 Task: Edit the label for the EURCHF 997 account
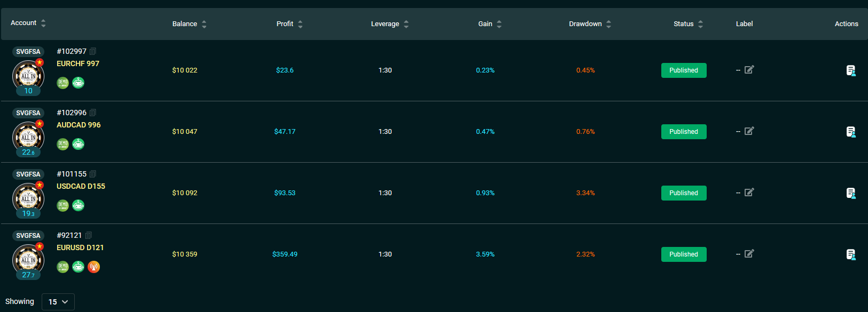[x=749, y=70]
